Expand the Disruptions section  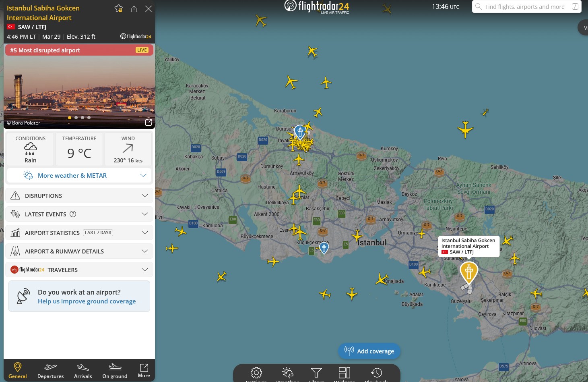(79, 196)
